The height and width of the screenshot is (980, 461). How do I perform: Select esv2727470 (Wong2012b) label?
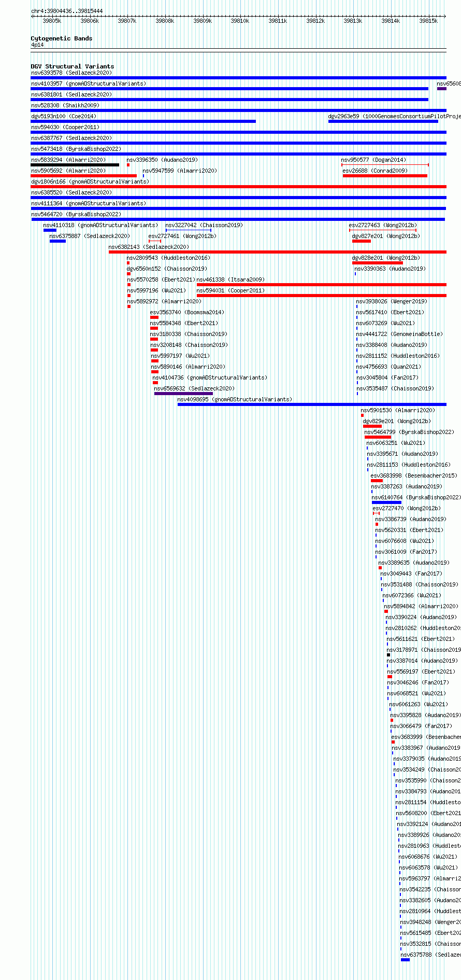point(407,508)
